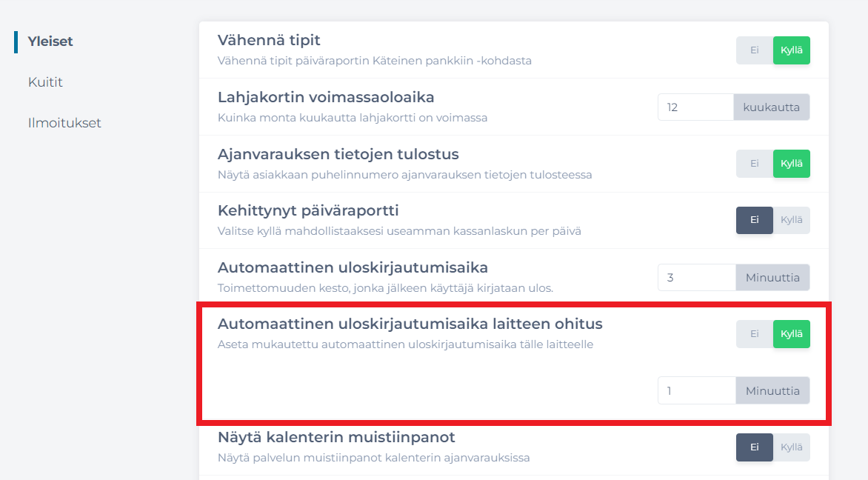Keep "Kehittynyt päiväraportti" disabled with Ei
The height and width of the screenshot is (480, 868).
coord(753,220)
